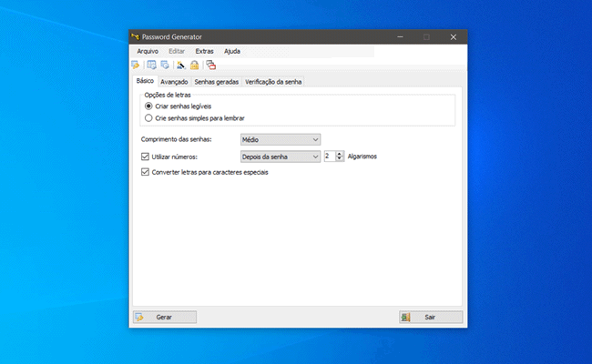
Task: Click the red overlapping windows toolbar icon
Action: click(x=210, y=65)
